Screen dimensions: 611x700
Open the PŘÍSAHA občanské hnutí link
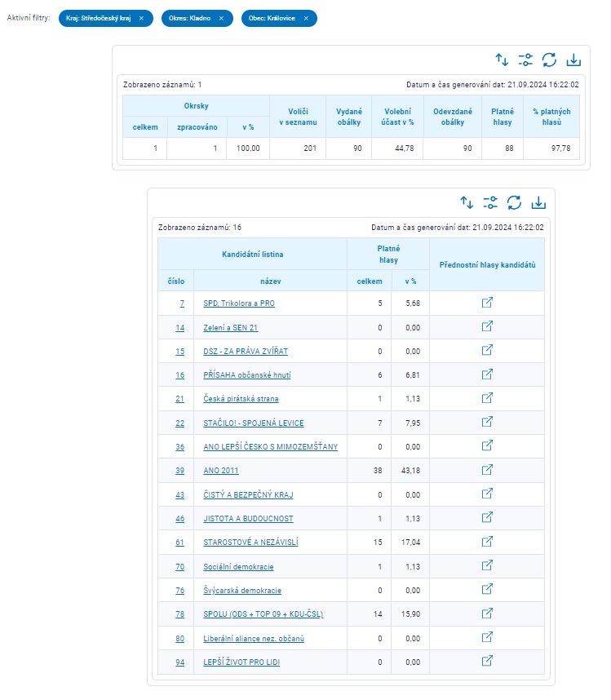[x=245, y=375]
